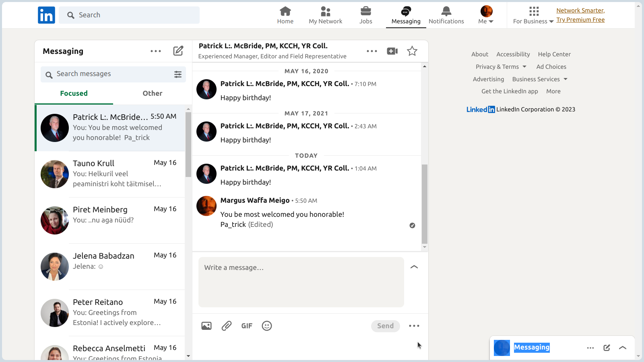This screenshot has height=362, width=644.
Task: Go to Home in the top navigation
Action: coord(285,15)
